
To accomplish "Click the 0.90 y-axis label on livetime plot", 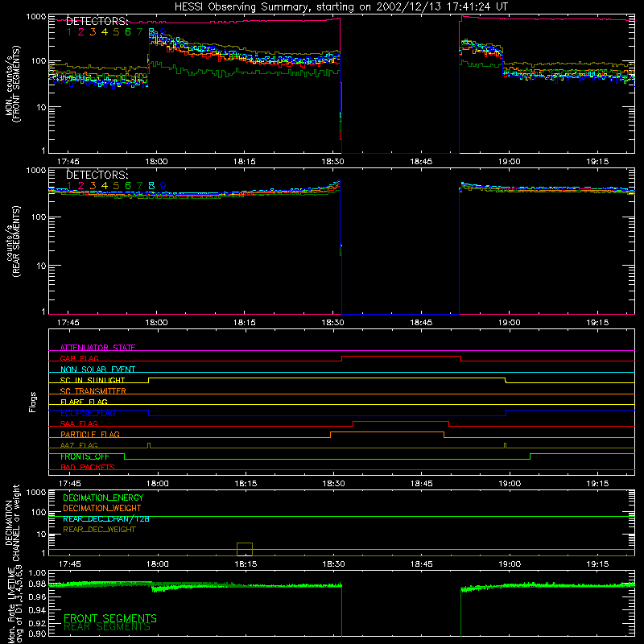I will [x=37, y=634].
